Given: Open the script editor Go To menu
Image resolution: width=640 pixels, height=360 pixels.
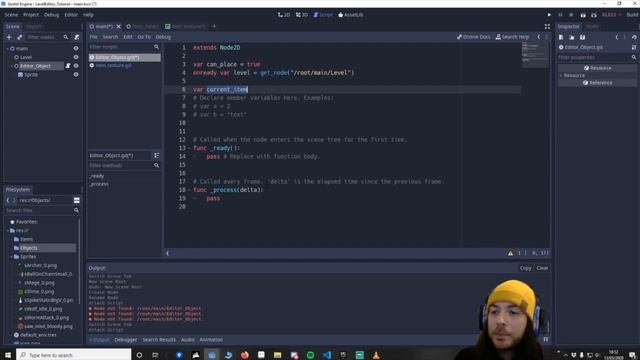Looking at the screenshot, I should (144, 37).
